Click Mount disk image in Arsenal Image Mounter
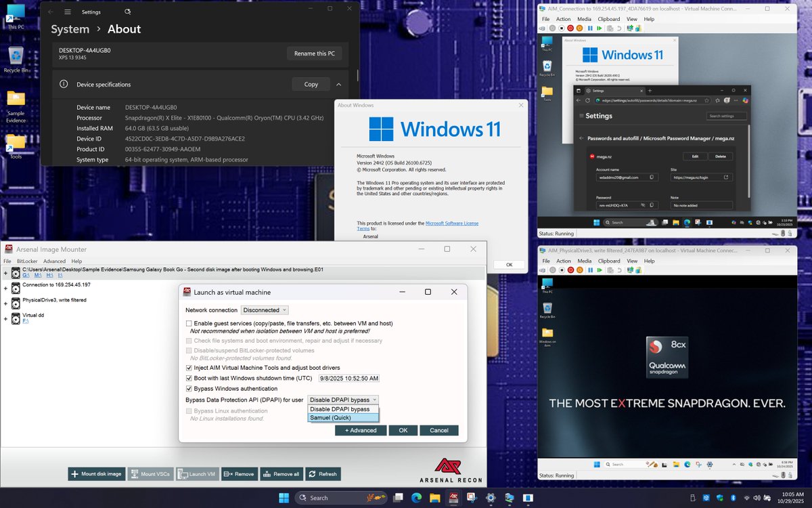The height and width of the screenshot is (508, 812). click(96, 474)
